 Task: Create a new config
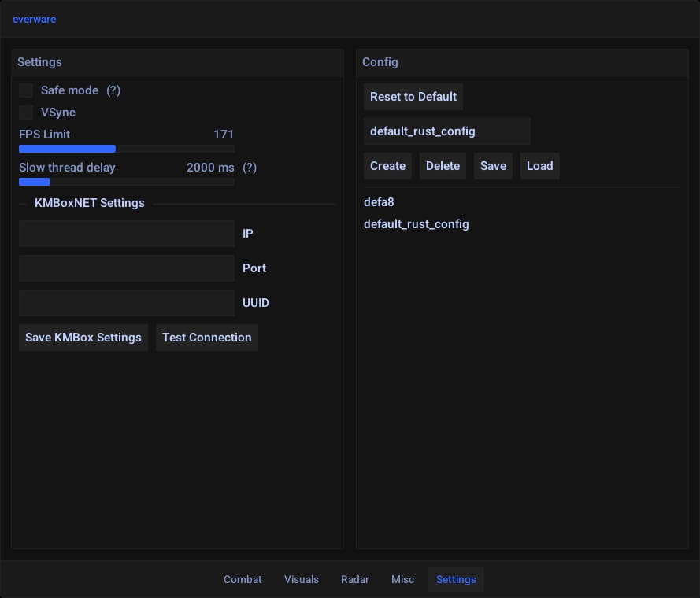point(387,166)
